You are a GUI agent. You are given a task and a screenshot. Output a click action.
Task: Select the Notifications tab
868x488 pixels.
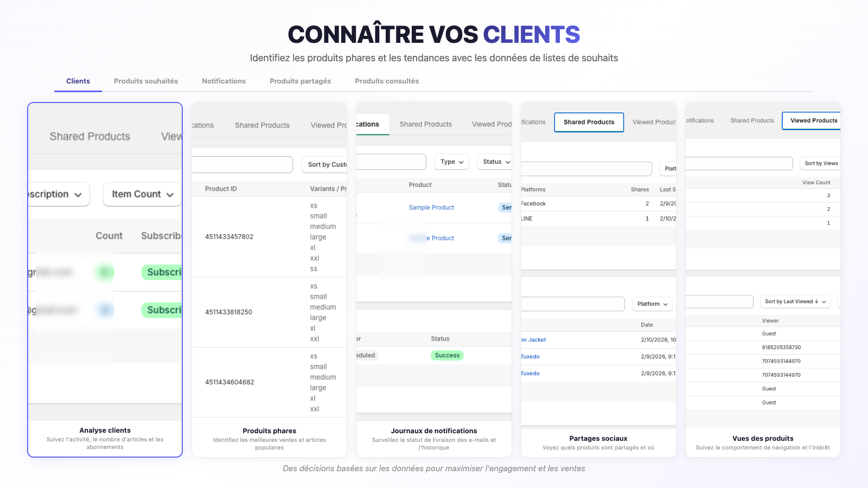tap(224, 81)
